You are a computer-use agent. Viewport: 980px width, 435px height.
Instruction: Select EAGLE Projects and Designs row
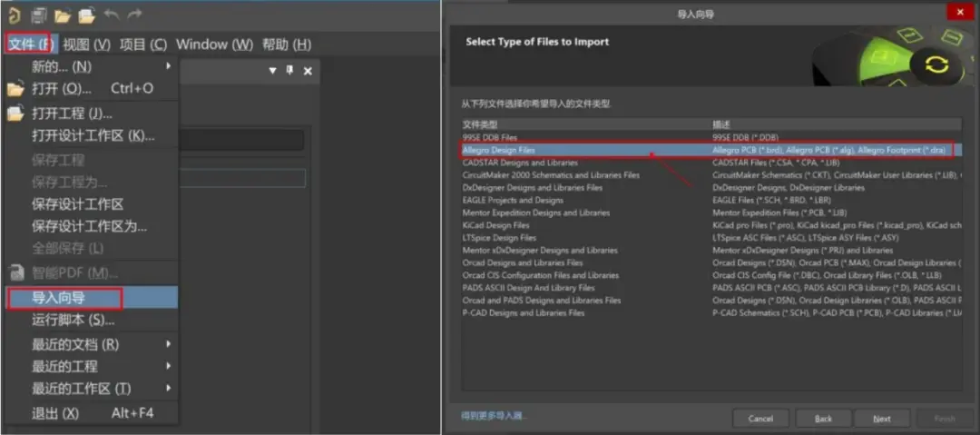point(712,201)
